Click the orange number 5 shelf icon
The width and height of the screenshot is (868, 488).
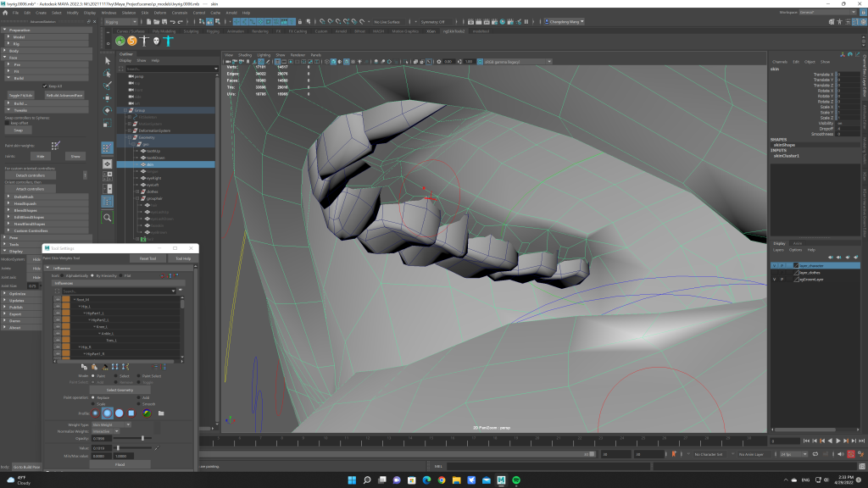tap(132, 41)
